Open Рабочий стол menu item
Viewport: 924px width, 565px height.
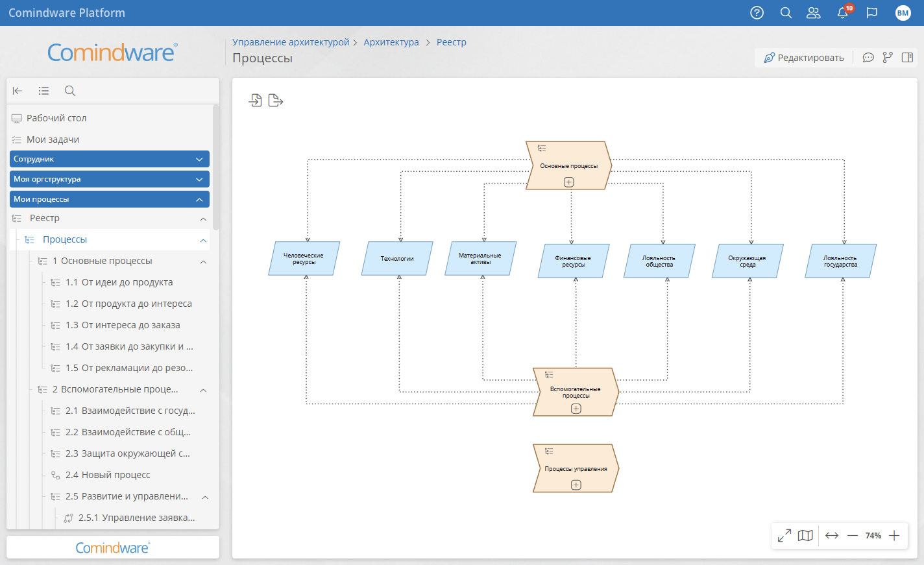[56, 118]
